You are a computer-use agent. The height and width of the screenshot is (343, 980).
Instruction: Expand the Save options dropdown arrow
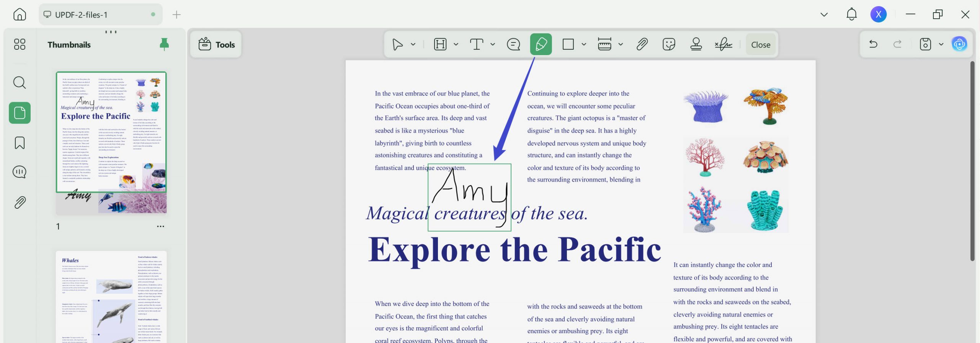point(941,44)
